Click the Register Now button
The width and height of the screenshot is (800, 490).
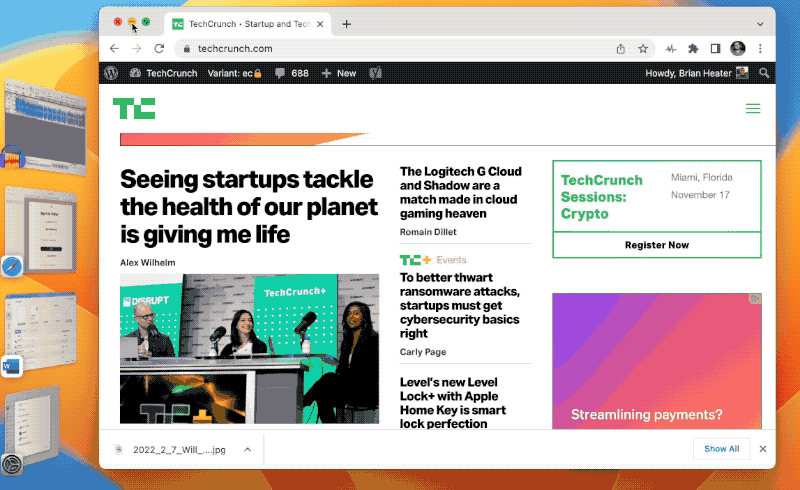coord(656,245)
